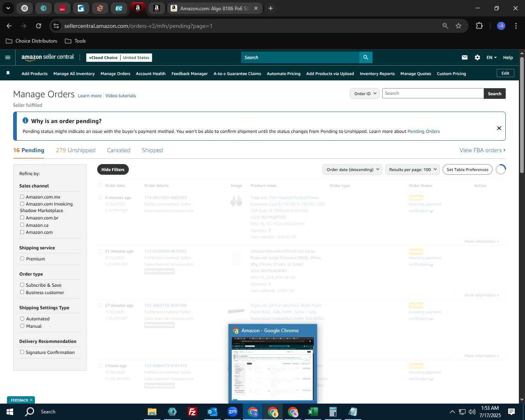Check the Subscribe & Save order type
The width and height of the screenshot is (525, 420).
coord(22,285)
